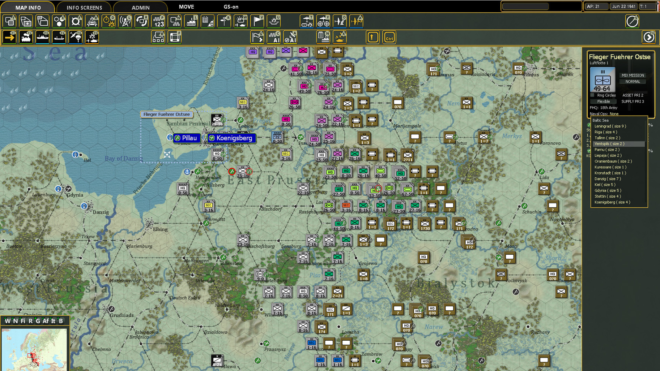This screenshot has width=660, height=371.
Task: Click the yellow clock and sun icon
Action: coord(109,21)
